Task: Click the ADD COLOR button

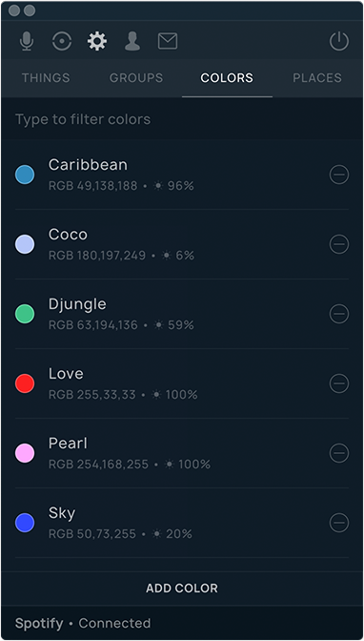Action: (x=182, y=589)
